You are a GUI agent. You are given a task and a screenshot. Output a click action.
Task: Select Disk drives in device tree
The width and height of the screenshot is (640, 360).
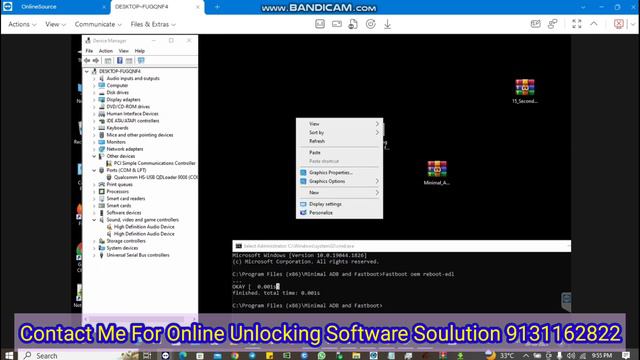(x=118, y=93)
